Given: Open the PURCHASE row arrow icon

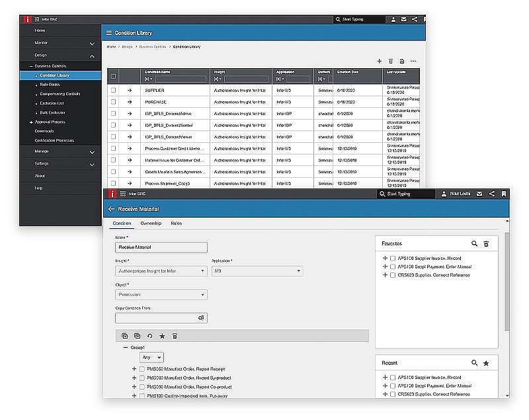Looking at the screenshot, I should (130, 102).
